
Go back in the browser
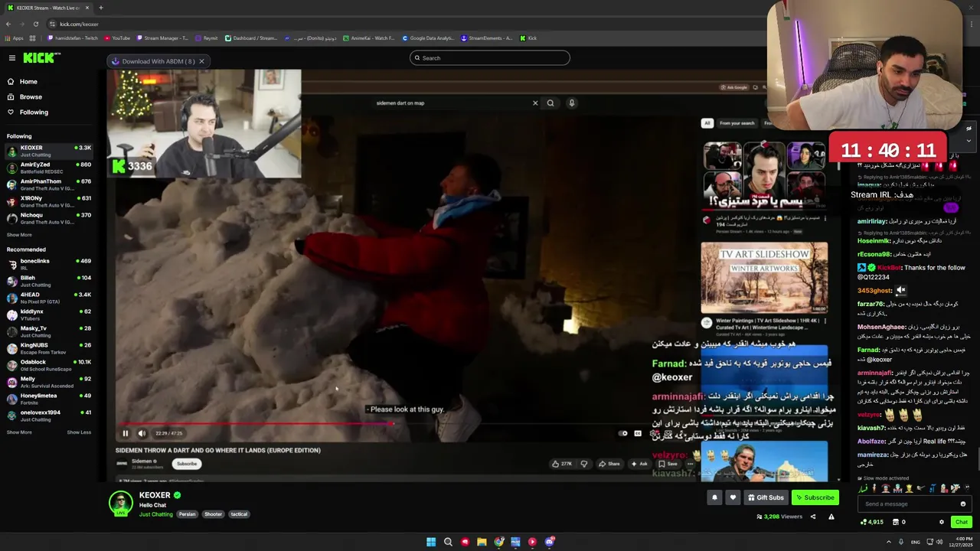(x=8, y=24)
